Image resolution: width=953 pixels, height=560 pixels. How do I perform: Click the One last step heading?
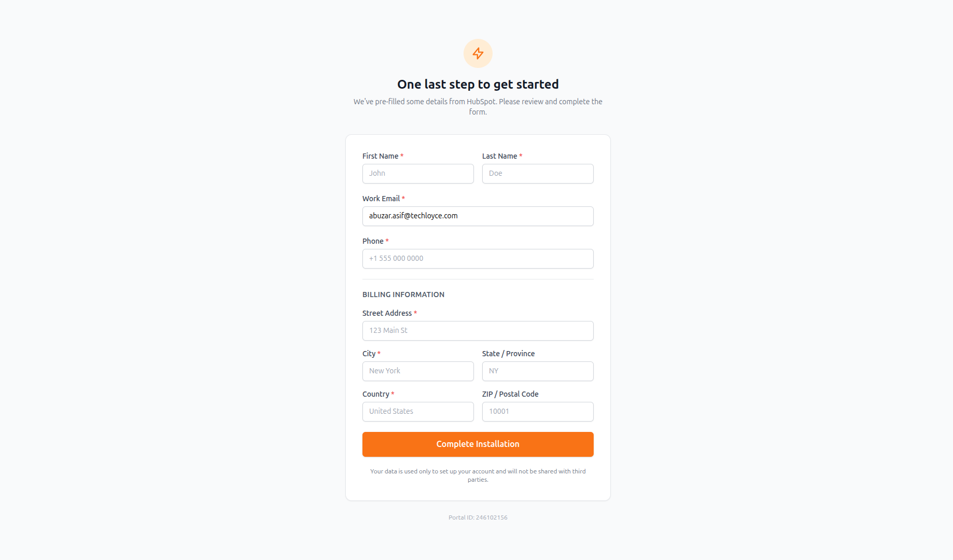point(478,84)
